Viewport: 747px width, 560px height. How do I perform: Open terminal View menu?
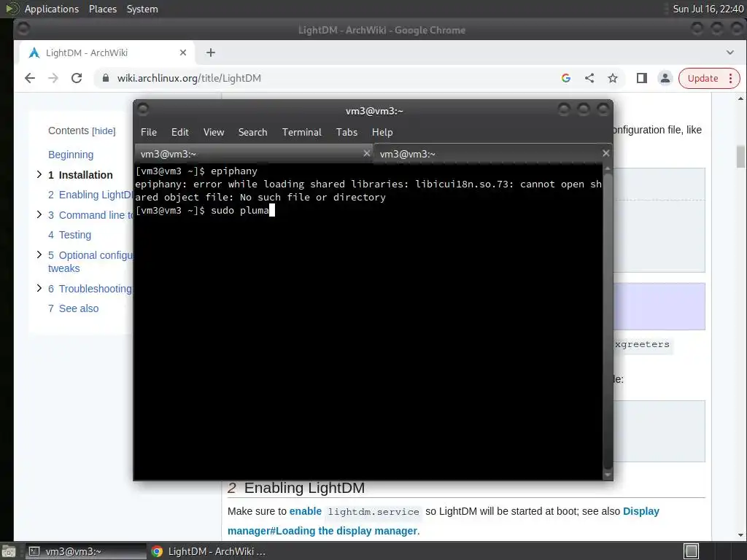click(214, 132)
